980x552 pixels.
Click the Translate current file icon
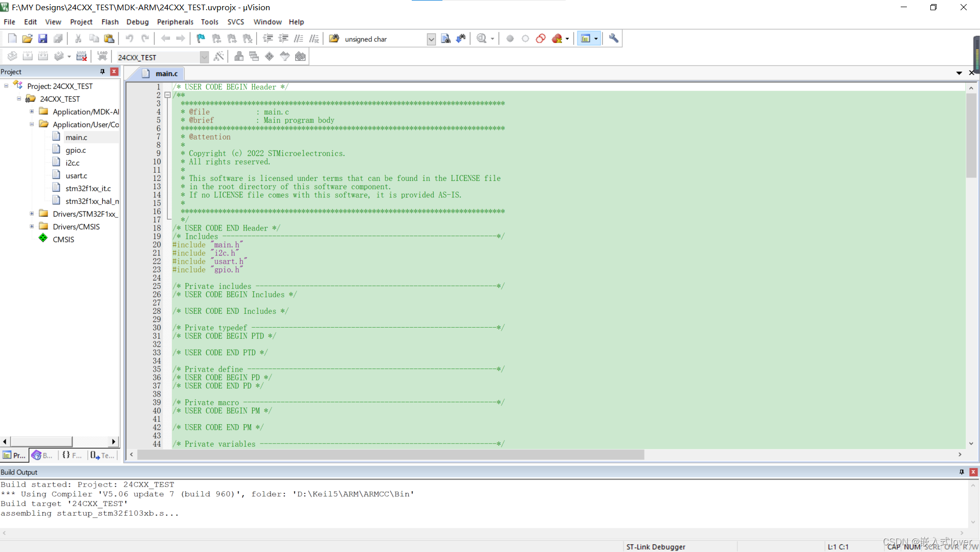click(12, 57)
